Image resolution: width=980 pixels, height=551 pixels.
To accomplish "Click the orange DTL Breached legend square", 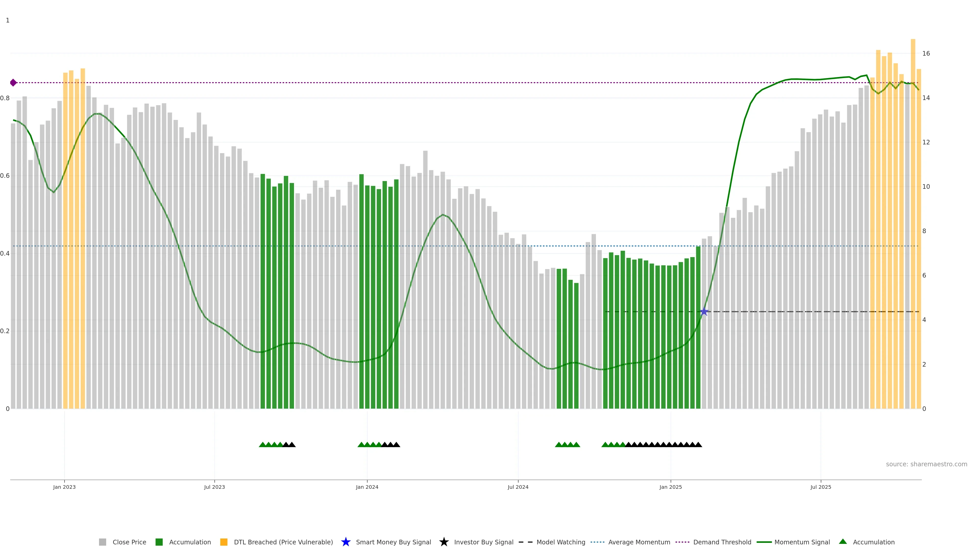I will coord(224,542).
